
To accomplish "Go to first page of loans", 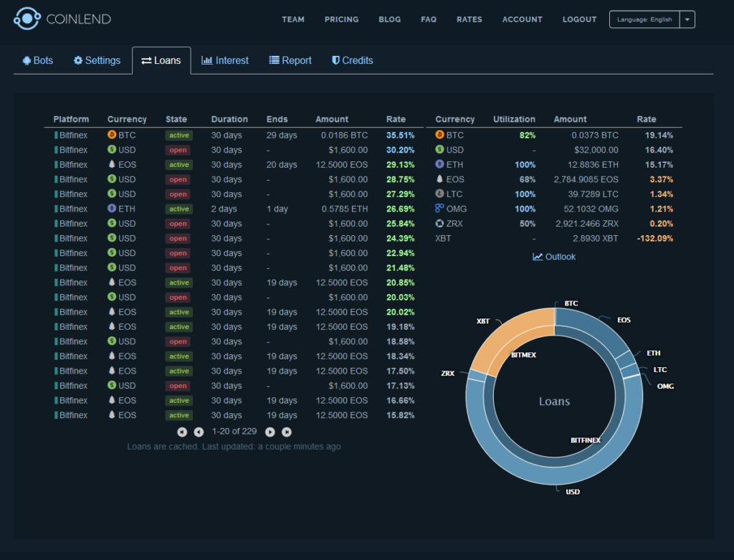I will click(x=182, y=432).
